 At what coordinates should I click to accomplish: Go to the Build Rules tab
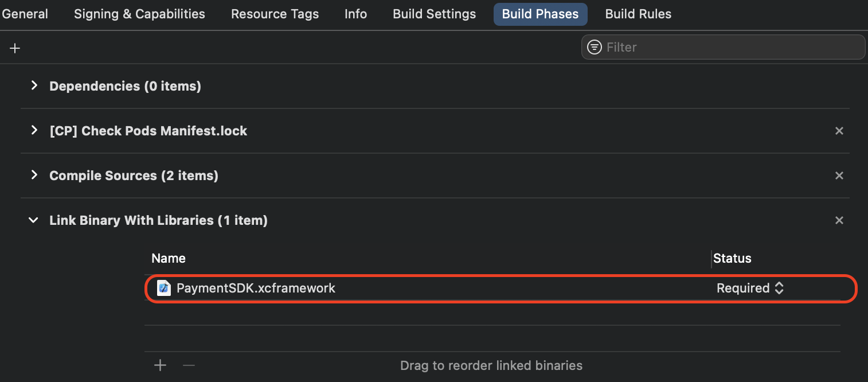[x=638, y=14]
